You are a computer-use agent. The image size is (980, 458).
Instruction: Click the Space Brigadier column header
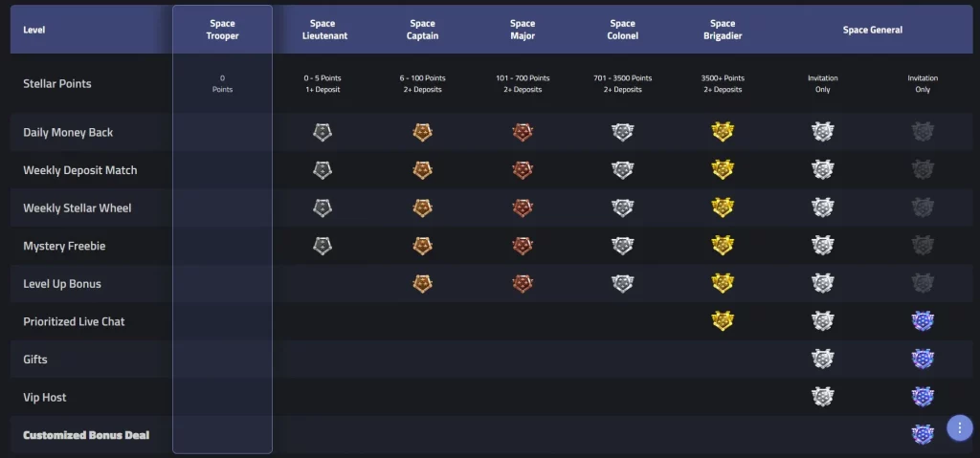(x=723, y=30)
